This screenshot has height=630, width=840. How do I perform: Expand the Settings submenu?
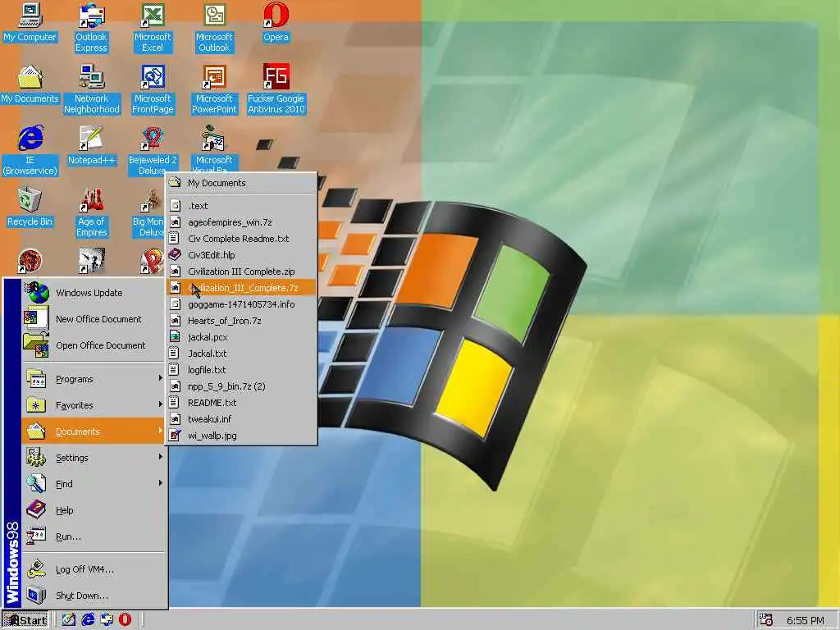(x=94, y=458)
